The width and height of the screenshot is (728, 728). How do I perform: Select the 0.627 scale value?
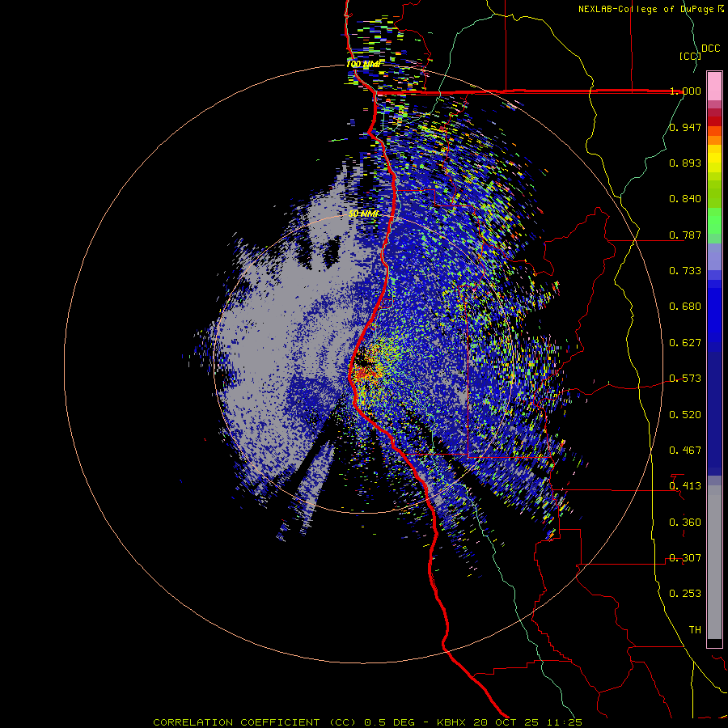685,343
